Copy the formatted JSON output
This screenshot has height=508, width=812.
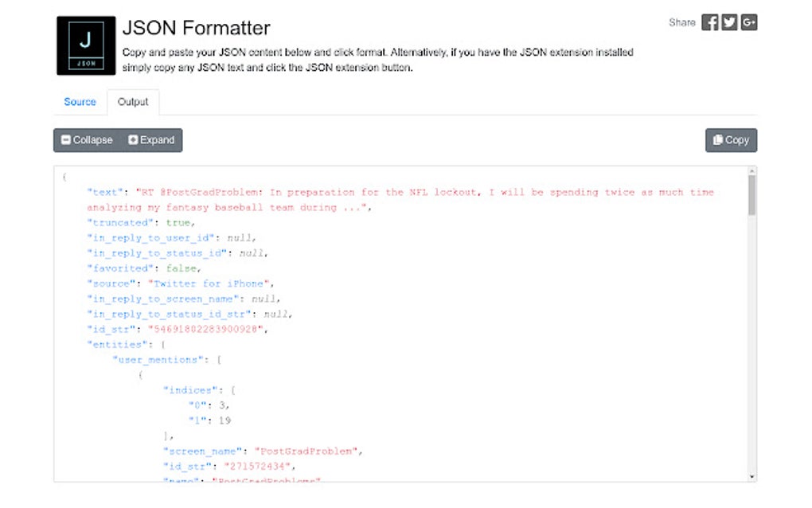pos(731,140)
